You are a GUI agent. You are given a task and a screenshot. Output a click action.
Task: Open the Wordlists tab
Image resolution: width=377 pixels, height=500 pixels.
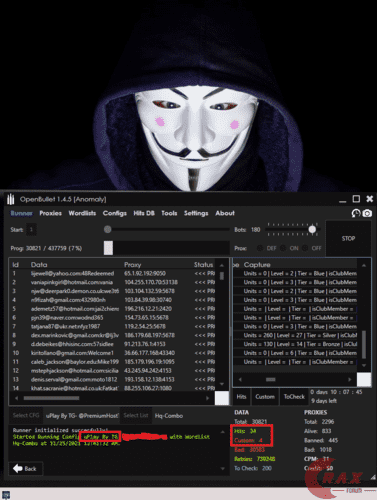(82, 213)
